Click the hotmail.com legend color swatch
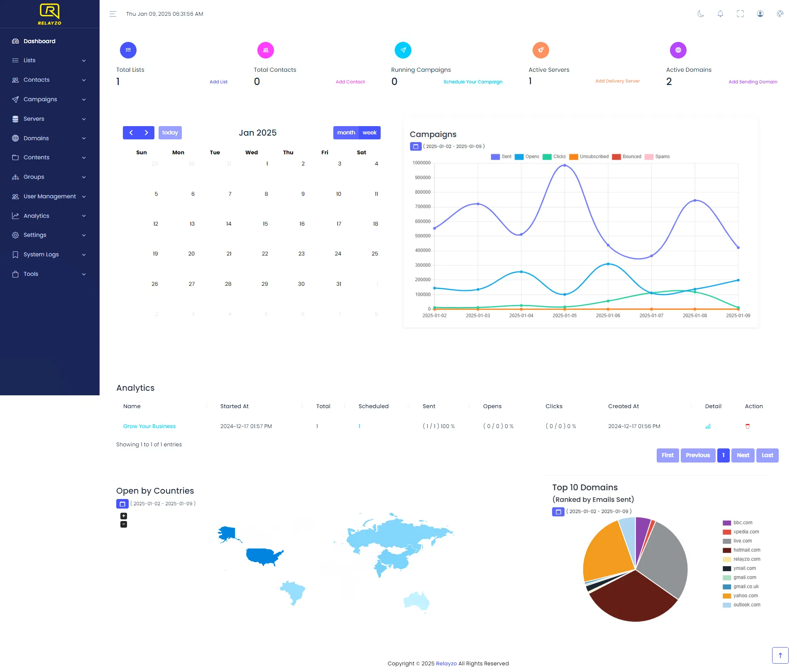This screenshot has height=672, width=797. [726, 550]
